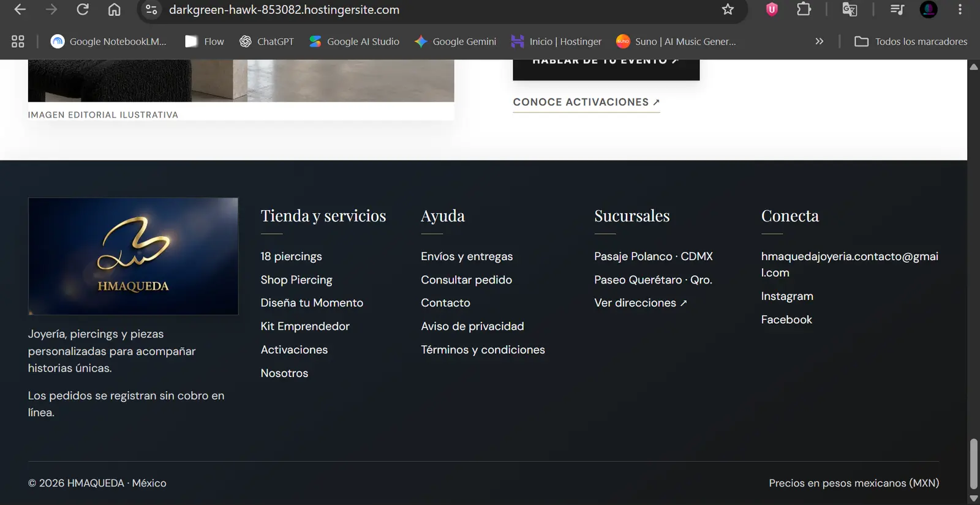This screenshot has height=505, width=980.
Task: Click the hmaquedajoyeria contact email link
Action: (x=850, y=264)
